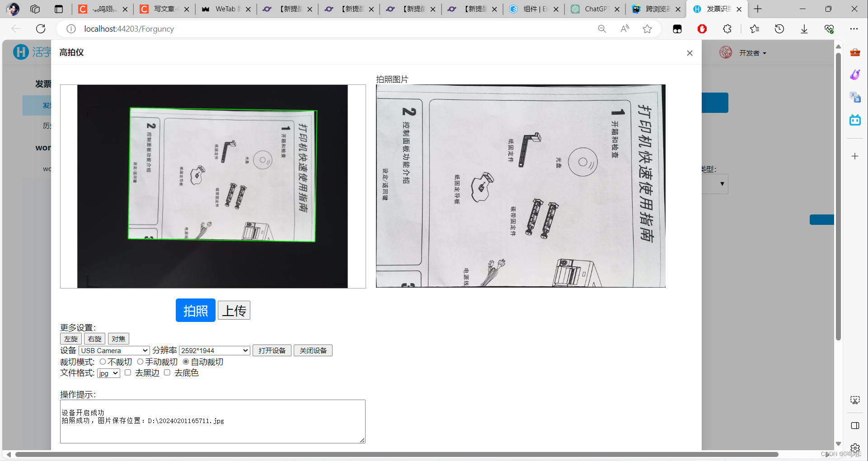Click the 活字格 logo icon
The image size is (868, 461).
coord(21,52)
